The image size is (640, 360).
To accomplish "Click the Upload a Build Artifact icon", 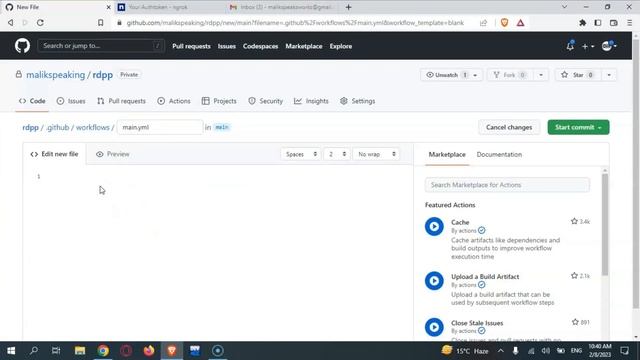I will 434,281.
